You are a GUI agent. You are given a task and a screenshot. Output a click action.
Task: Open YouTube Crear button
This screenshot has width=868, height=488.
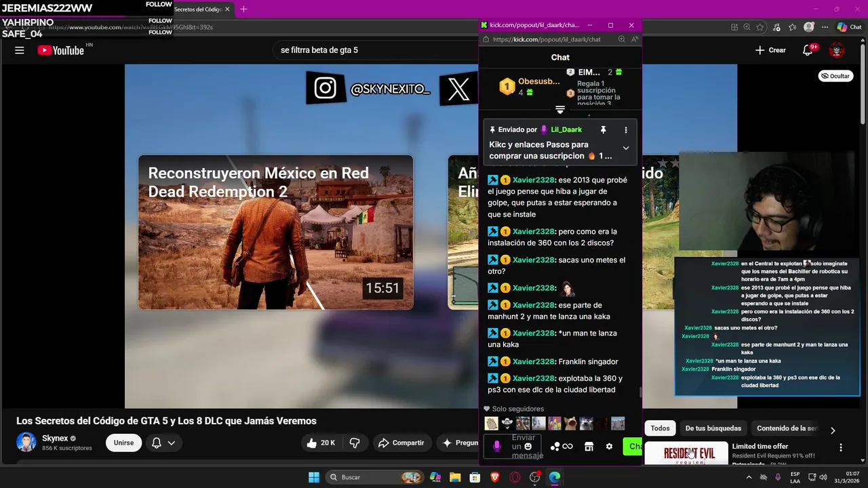(x=770, y=50)
